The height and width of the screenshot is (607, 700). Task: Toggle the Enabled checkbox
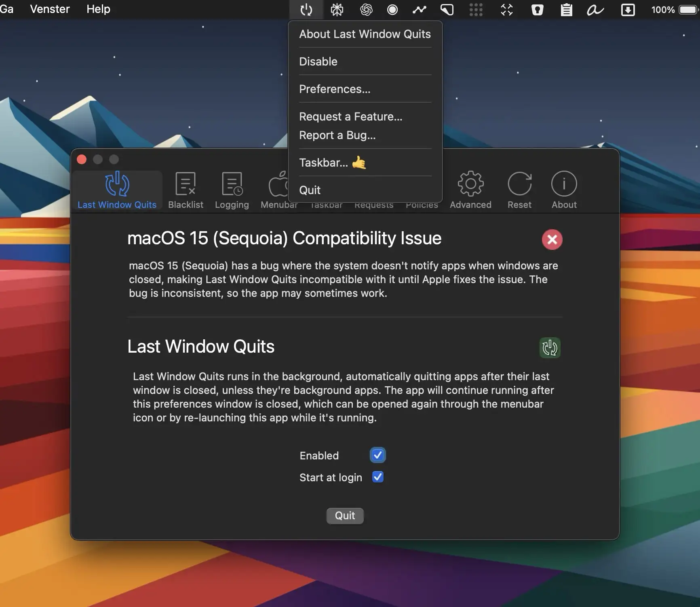[378, 455]
